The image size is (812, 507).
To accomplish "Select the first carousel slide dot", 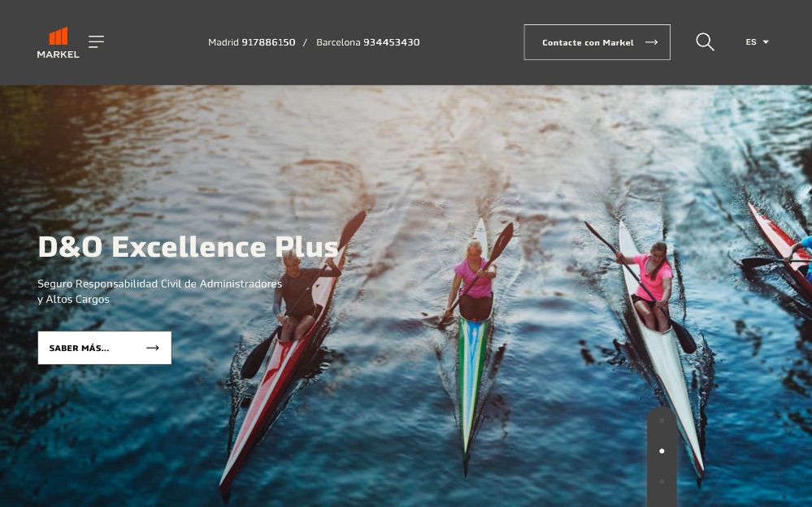I will pos(662,421).
